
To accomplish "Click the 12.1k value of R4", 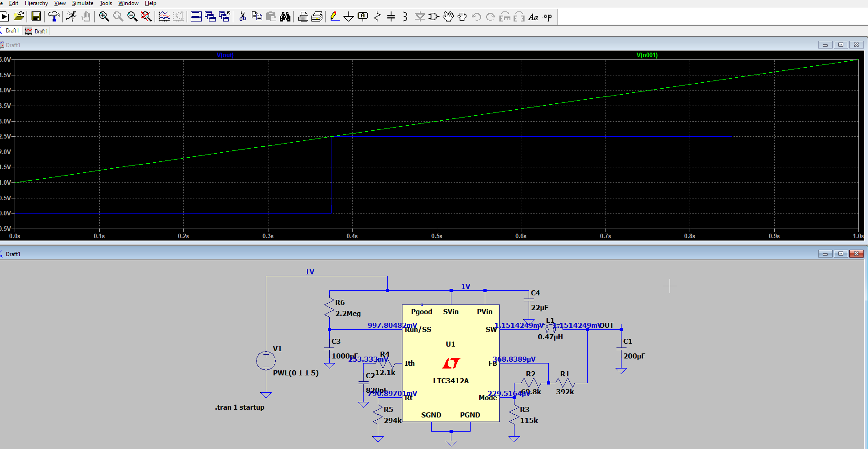I will point(386,373).
